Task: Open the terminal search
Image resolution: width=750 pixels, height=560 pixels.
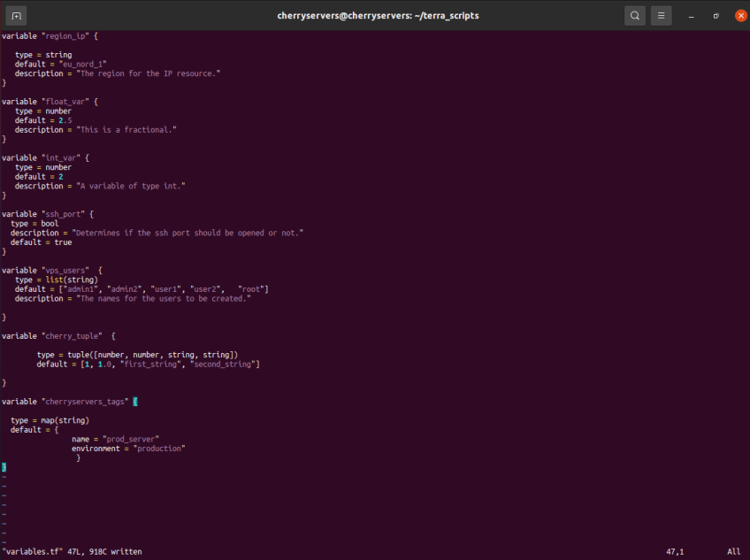Action: (x=633, y=15)
